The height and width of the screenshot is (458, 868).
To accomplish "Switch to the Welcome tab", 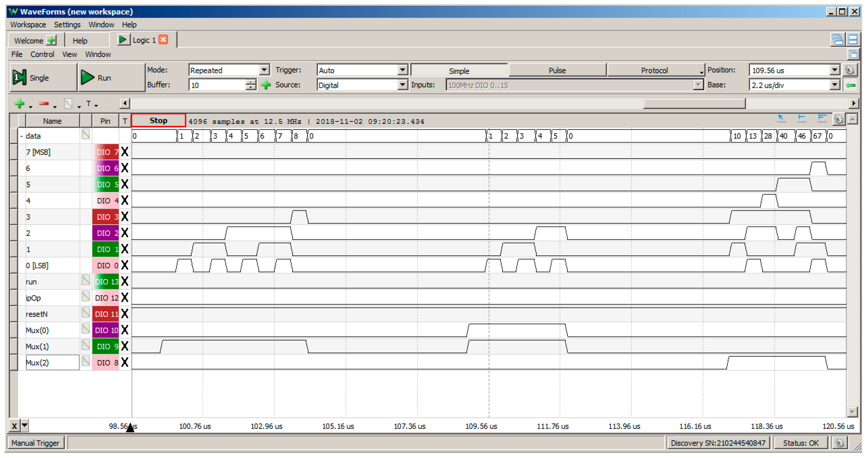I will [x=29, y=41].
